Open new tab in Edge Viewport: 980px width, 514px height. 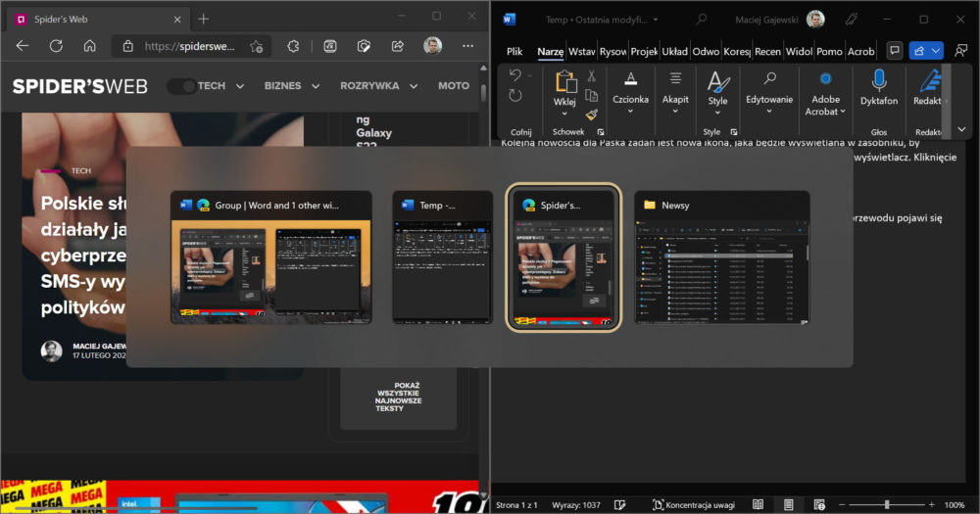[x=203, y=20]
